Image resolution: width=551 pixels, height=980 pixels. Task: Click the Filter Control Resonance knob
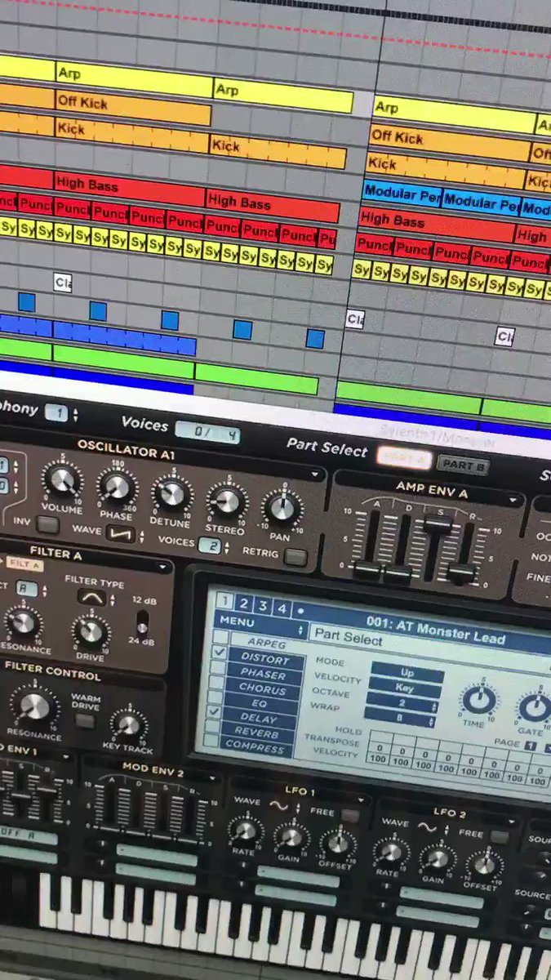point(34,706)
